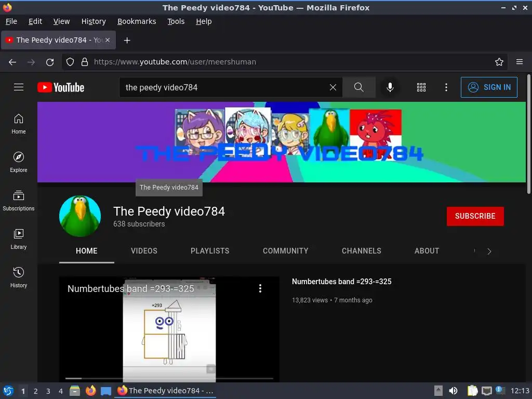Viewport: 532px width, 399px height.
Task: Go to Home in sidebar
Action: click(19, 124)
